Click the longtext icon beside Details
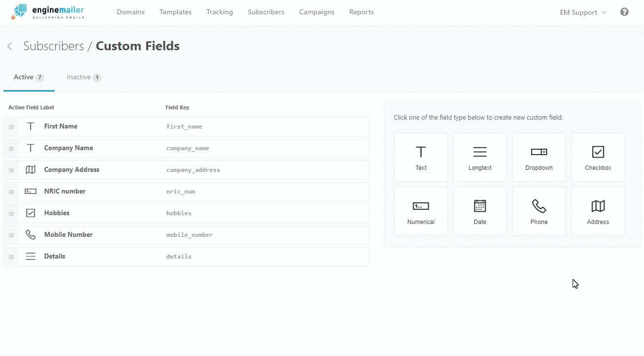644x356 pixels. point(31,257)
